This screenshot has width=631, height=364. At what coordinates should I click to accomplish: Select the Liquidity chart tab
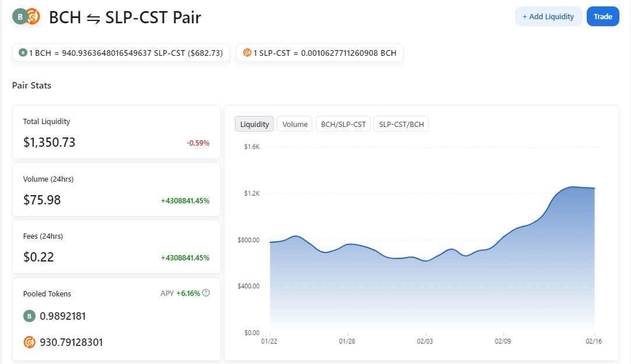click(x=255, y=124)
